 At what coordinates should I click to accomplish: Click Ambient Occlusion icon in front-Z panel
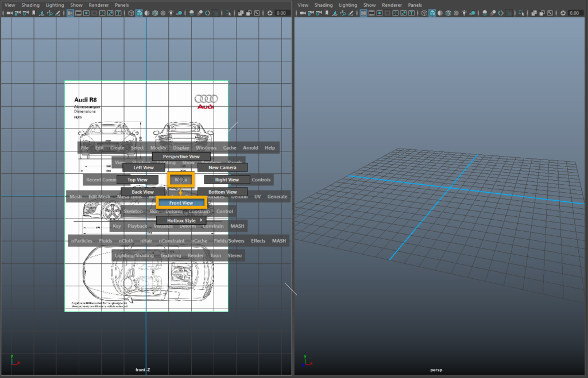pyautogui.click(x=192, y=13)
